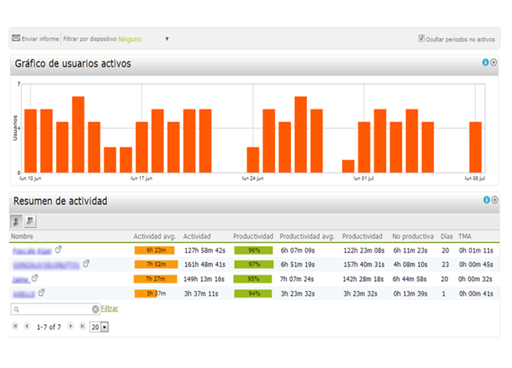Click the 6h 23m orange activity bar
This screenshot has width=512, height=368.
pyautogui.click(x=154, y=250)
